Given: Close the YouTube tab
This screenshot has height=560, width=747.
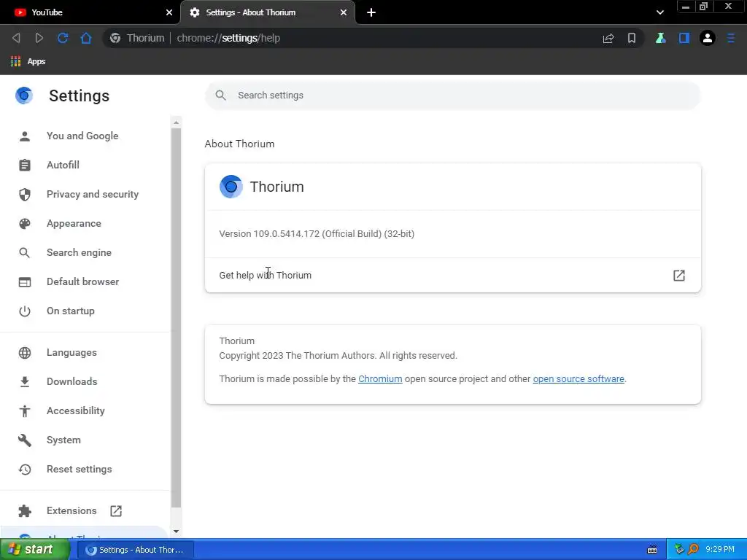Looking at the screenshot, I should (x=169, y=12).
